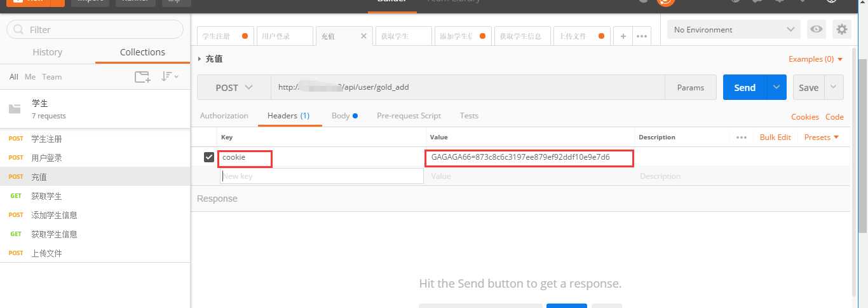Open the Tests tab
The image size is (868, 308).
coord(469,116)
